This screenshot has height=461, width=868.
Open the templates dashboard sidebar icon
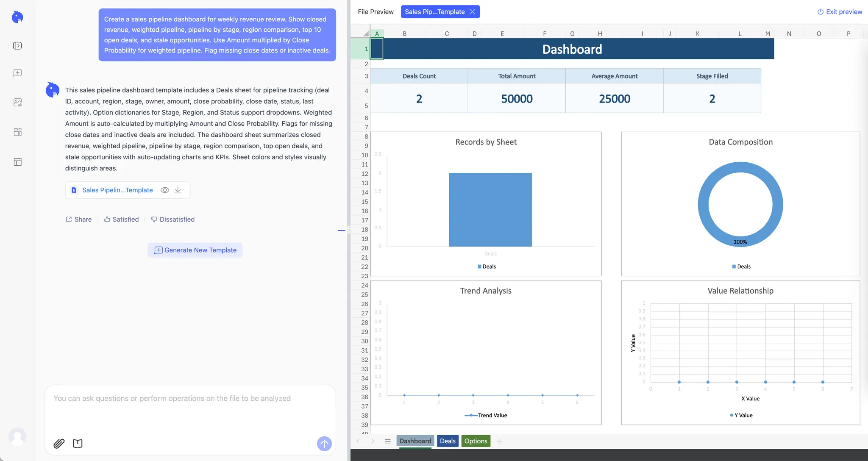(17, 132)
